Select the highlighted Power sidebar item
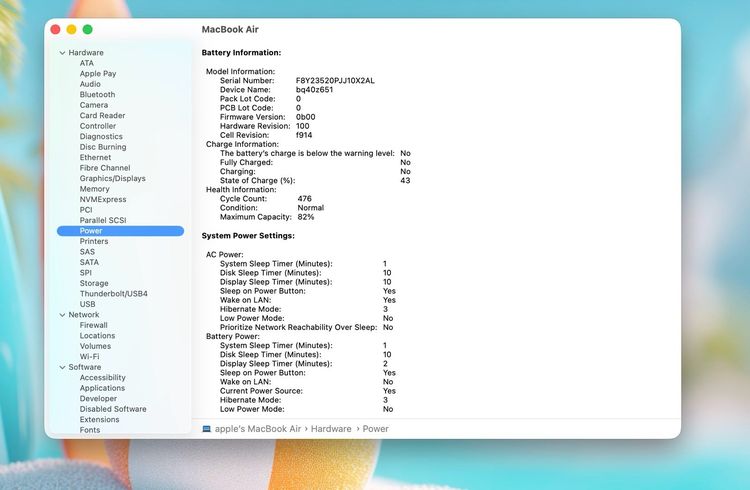 pyautogui.click(x=120, y=231)
